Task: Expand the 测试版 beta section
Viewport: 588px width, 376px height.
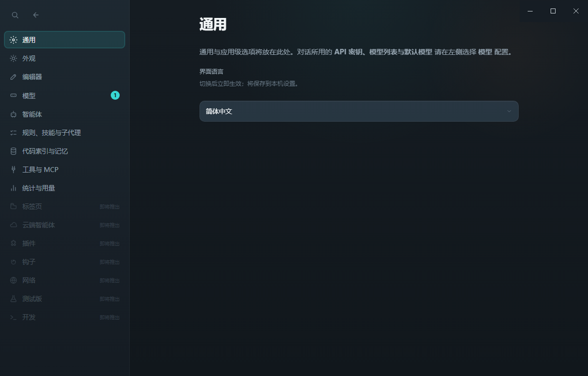Action: pos(28,298)
